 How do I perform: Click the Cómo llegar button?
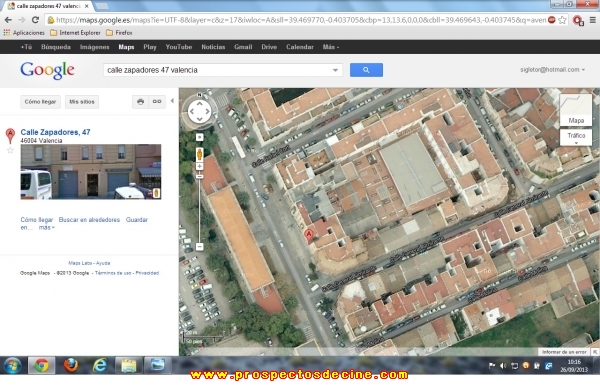pyautogui.click(x=40, y=102)
